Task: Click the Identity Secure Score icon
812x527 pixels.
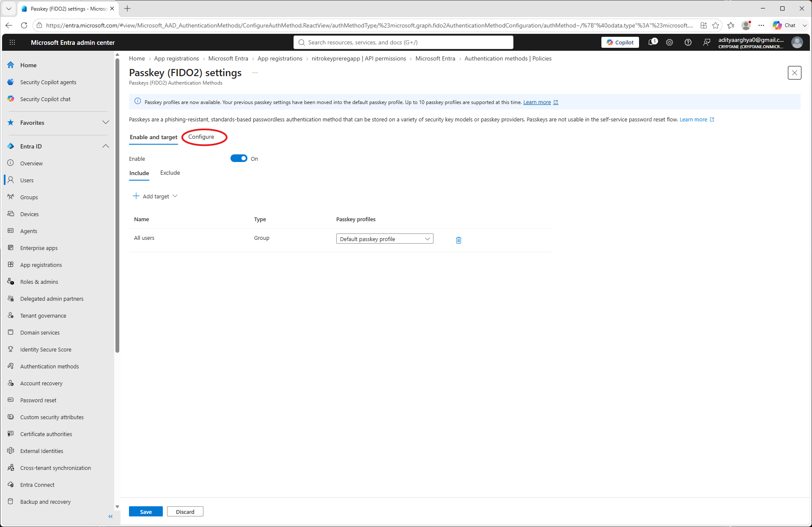Action: click(x=11, y=349)
